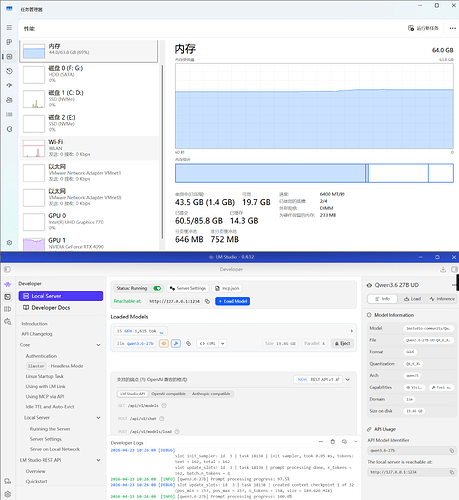Collapse the supported endpoints section chevron
This screenshot has height=500, width=459.
tap(348, 380)
